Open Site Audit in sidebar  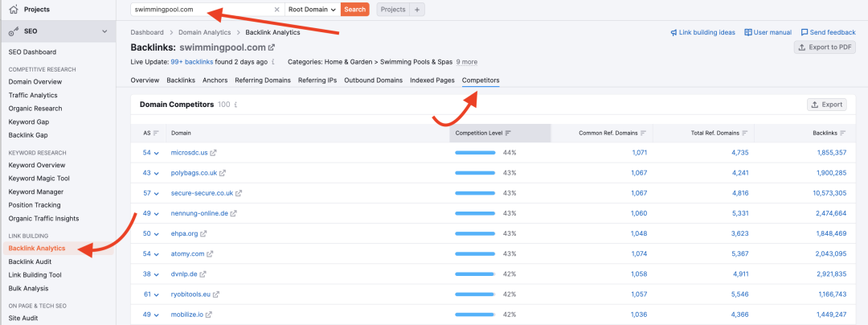[23, 318]
